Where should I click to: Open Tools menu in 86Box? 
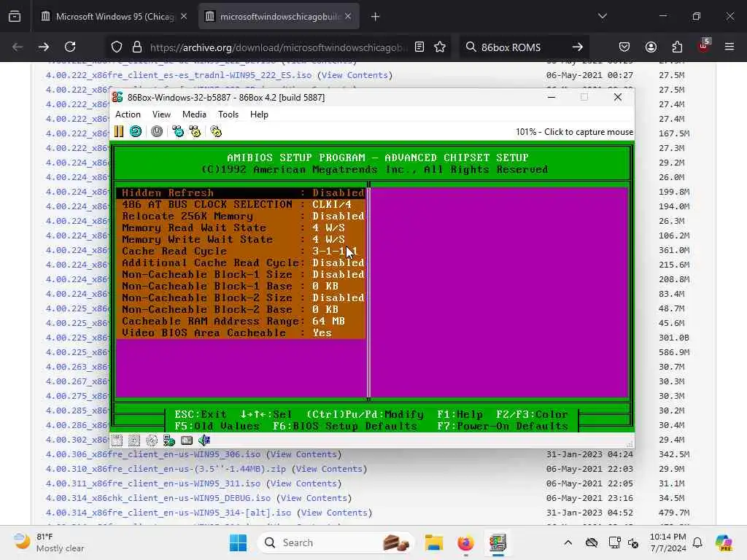click(228, 114)
